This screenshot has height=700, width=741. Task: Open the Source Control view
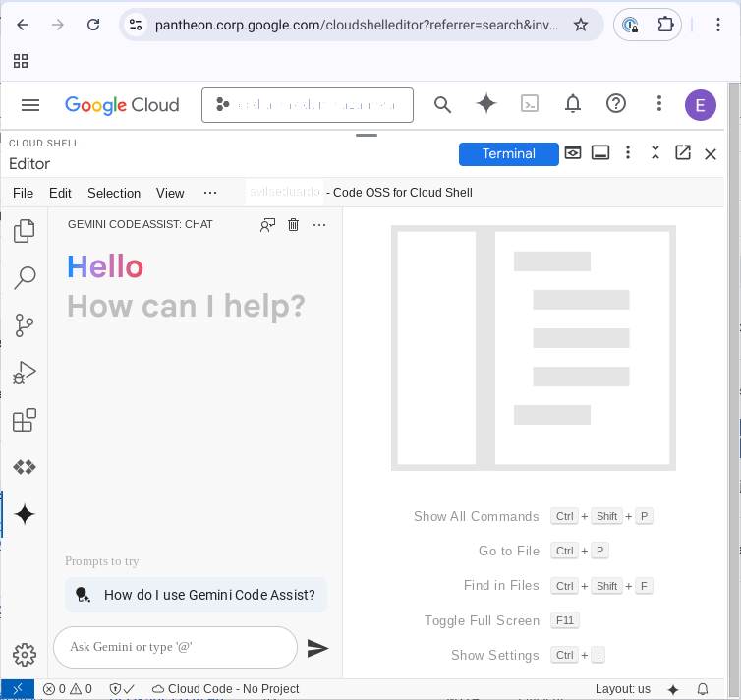coord(25,325)
